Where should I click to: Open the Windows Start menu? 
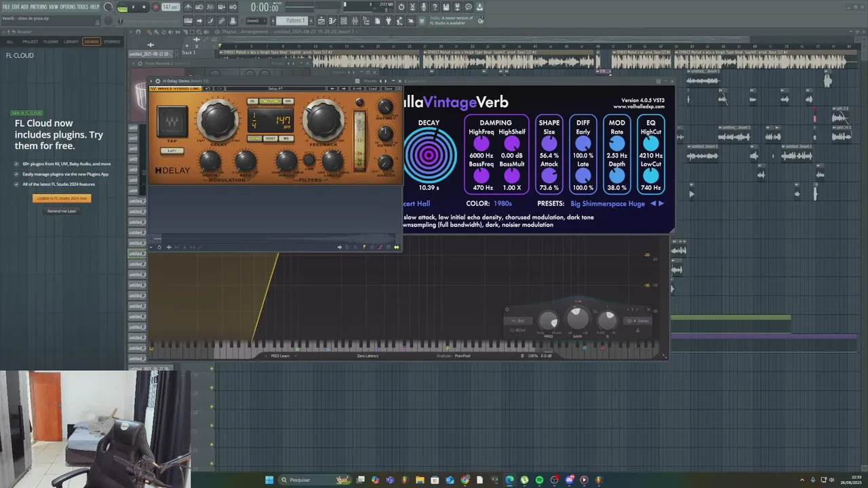point(269,480)
